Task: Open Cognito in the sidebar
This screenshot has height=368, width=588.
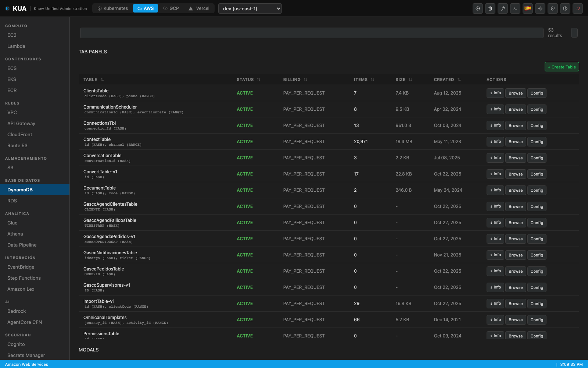Action: click(x=35, y=344)
